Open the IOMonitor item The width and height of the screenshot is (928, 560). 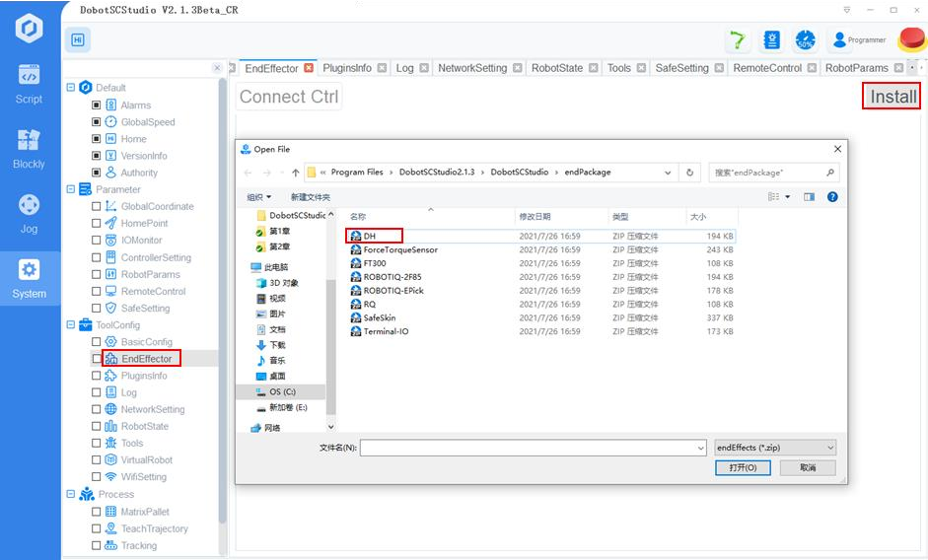pos(141,241)
